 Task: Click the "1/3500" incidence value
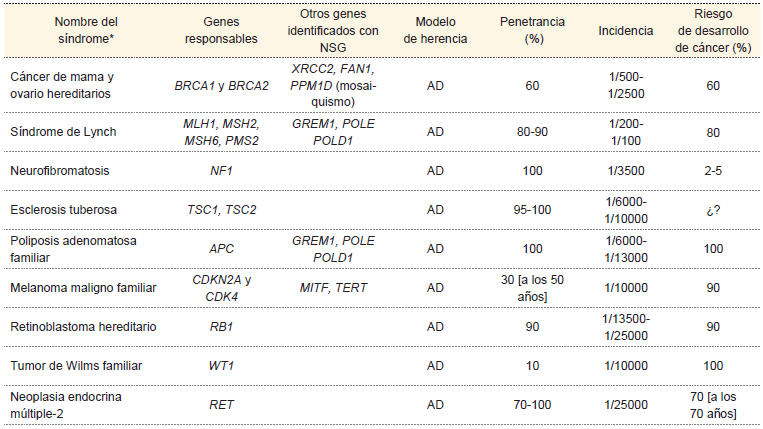pyautogui.click(x=626, y=170)
